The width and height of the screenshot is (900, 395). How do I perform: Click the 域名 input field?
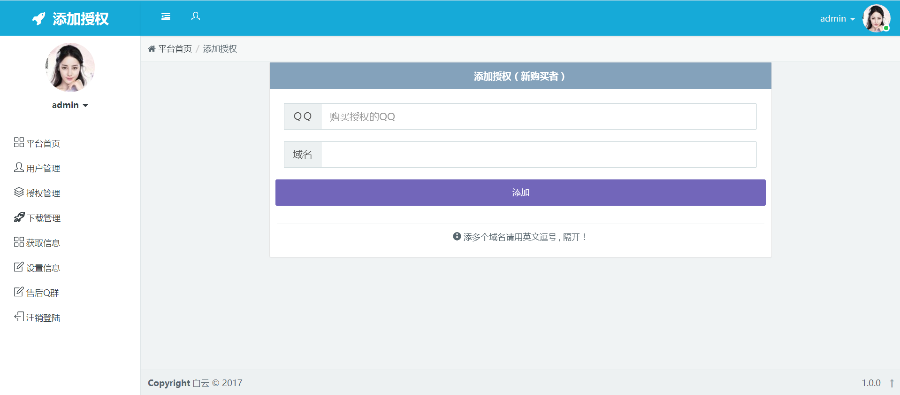[x=538, y=154]
